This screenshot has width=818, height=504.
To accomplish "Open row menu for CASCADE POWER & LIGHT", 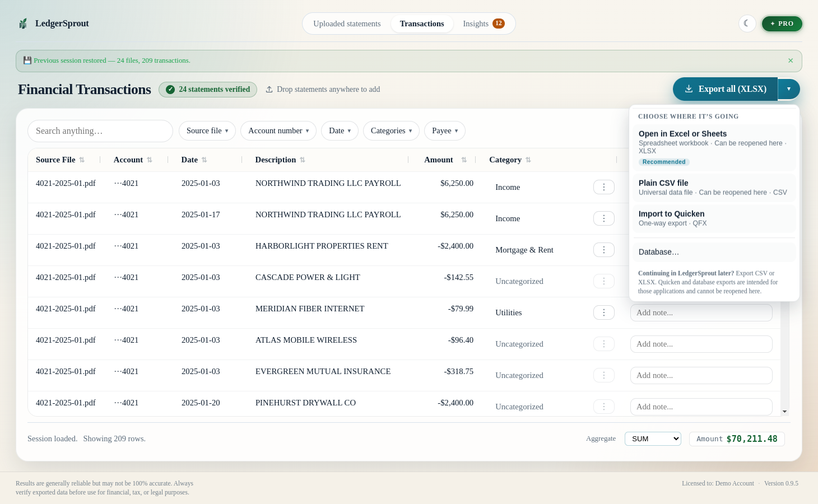I will coord(604,281).
